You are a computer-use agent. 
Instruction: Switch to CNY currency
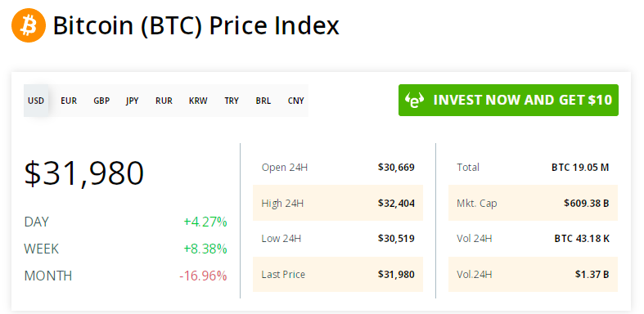click(x=295, y=101)
